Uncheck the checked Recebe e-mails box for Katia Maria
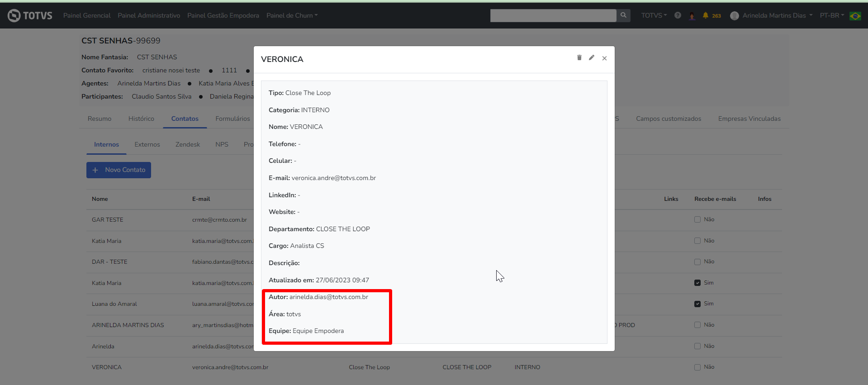This screenshot has height=385, width=868. [x=697, y=283]
